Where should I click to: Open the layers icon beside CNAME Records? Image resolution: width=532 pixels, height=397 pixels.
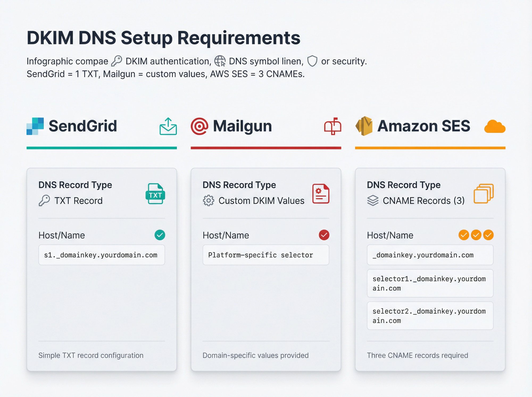point(372,200)
